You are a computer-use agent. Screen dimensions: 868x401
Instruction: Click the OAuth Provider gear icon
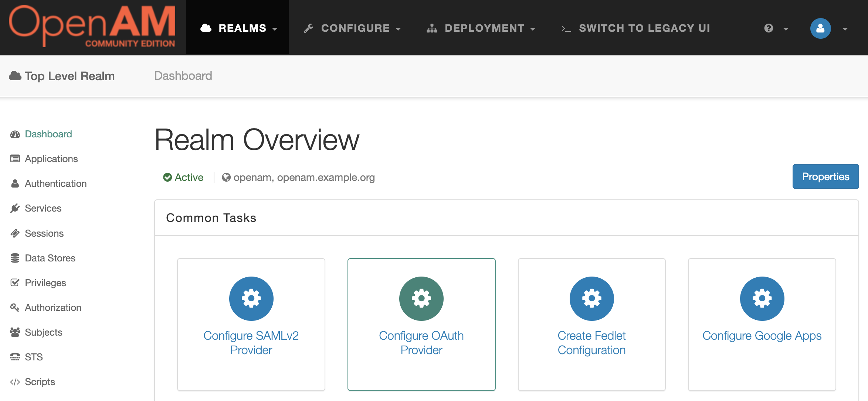(421, 298)
